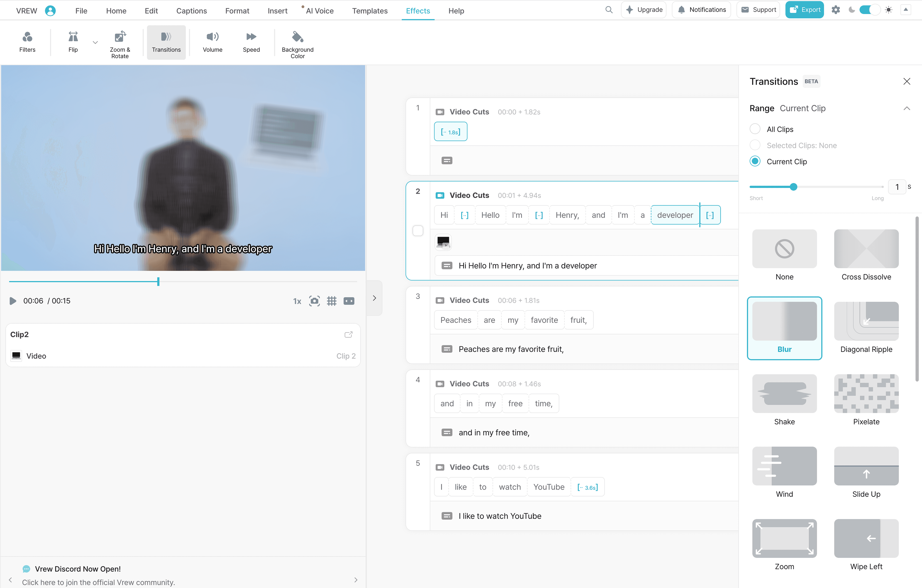The height and width of the screenshot is (588, 922).
Task: Adjust the transition duration slider handle
Action: (793, 187)
